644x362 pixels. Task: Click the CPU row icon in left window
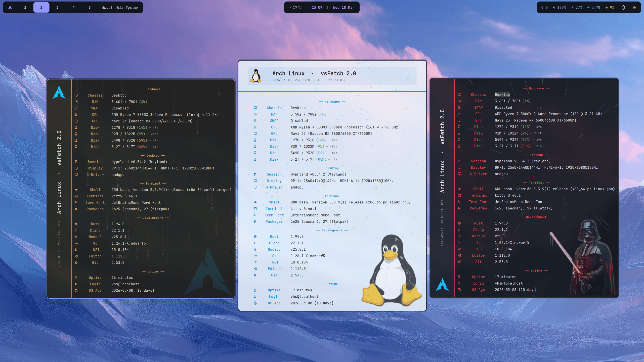[76, 115]
